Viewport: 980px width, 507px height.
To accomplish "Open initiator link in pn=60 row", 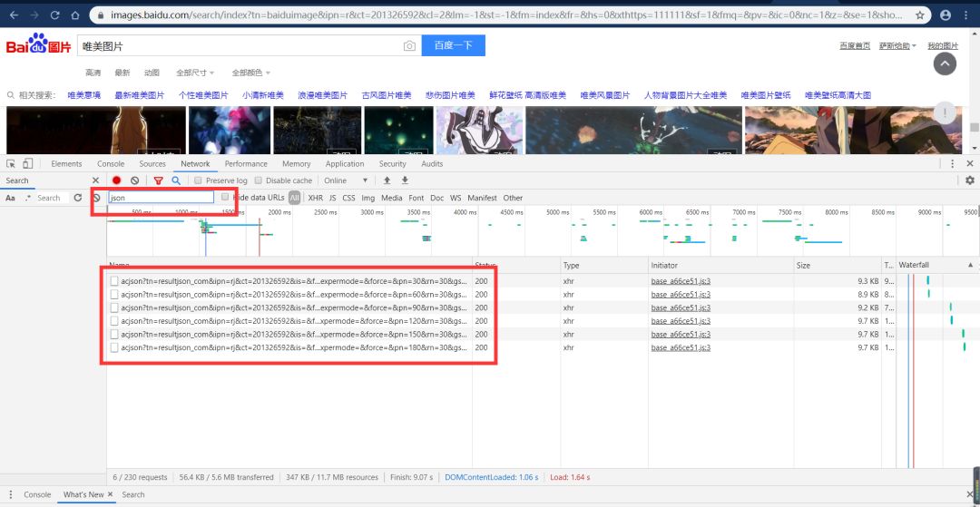I will 681,294.
